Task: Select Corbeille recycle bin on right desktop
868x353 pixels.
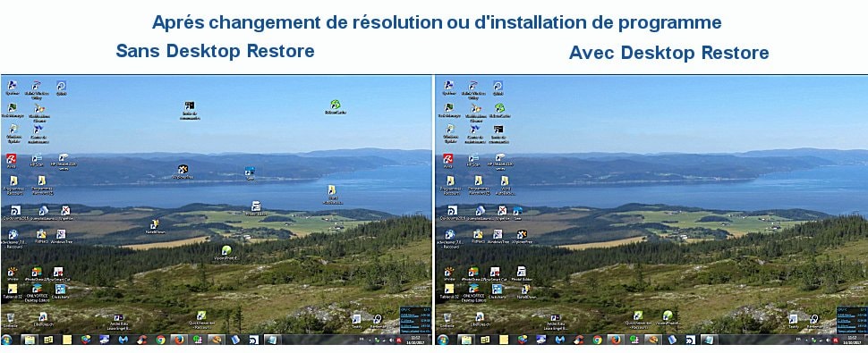Action: point(447,321)
